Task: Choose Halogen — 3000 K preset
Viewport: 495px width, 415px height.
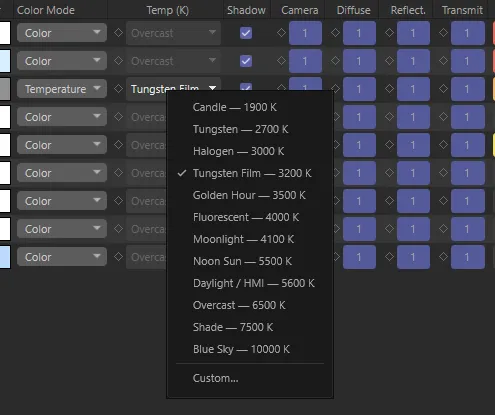Action: [x=250, y=151]
